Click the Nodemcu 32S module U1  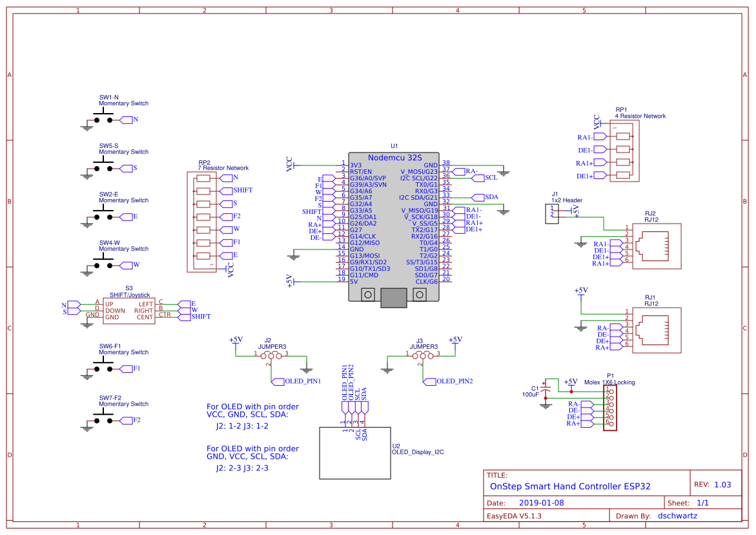click(x=394, y=229)
